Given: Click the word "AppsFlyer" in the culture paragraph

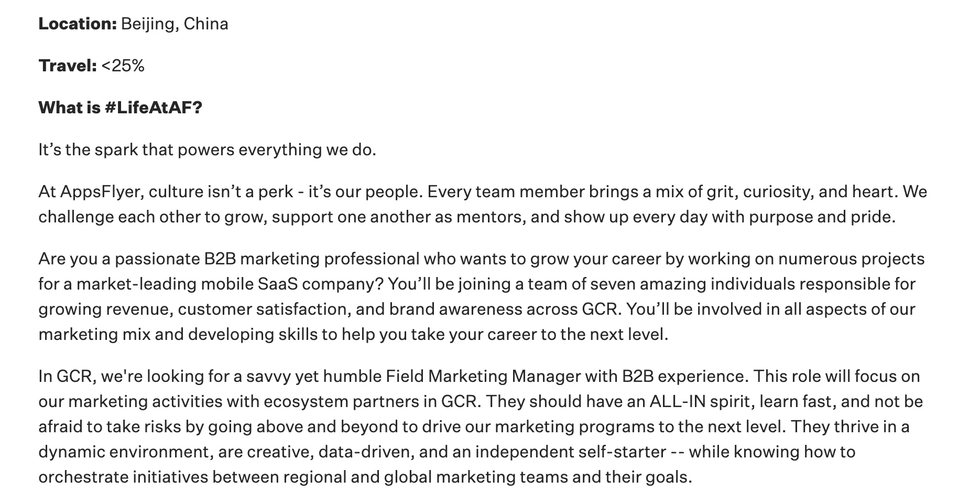Looking at the screenshot, I should pyautogui.click(x=102, y=192).
